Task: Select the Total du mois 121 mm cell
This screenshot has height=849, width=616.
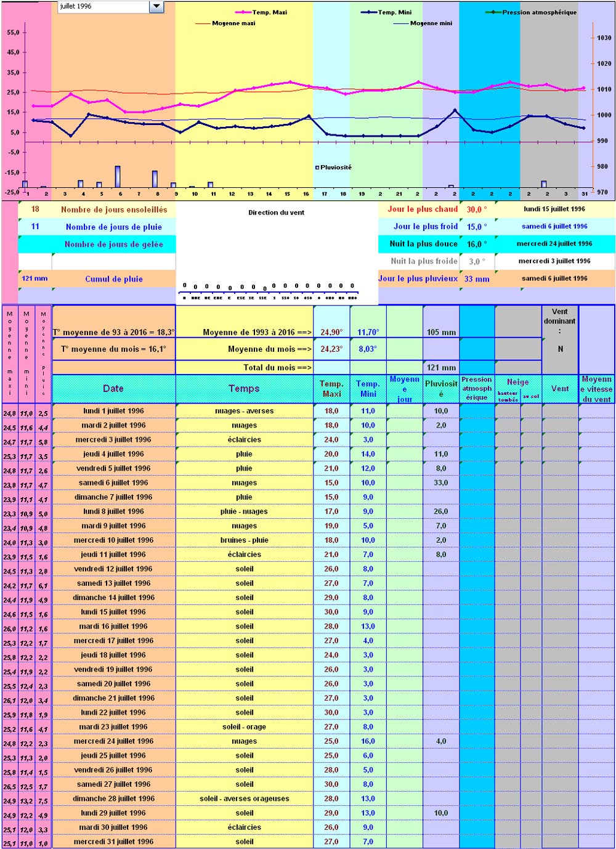Action: pos(441,368)
